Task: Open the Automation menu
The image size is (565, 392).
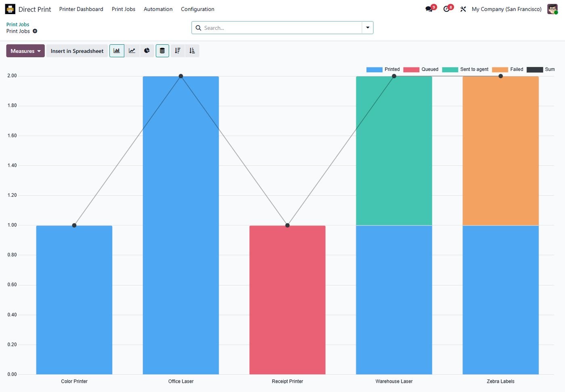Action: (x=158, y=9)
